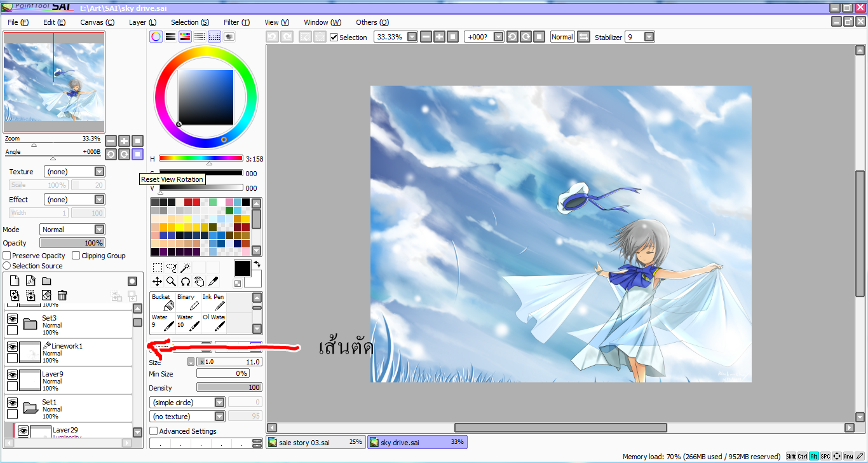This screenshot has height=463, width=868.
Task: Select the Hand pan tool
Action: pyautogui.click(x=199, y=281)
